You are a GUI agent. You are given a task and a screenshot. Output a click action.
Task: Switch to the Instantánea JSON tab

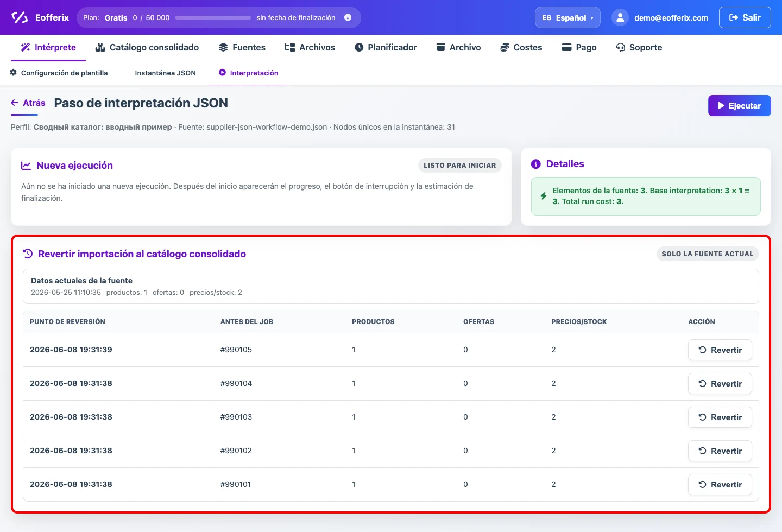click(x=165, y=73)
